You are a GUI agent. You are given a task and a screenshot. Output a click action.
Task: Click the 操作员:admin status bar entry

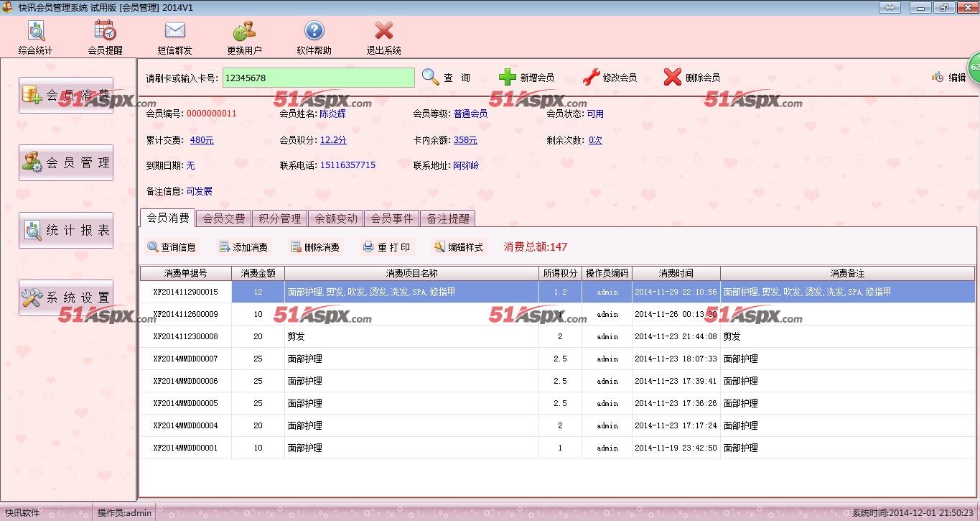[x=125, y=513]
